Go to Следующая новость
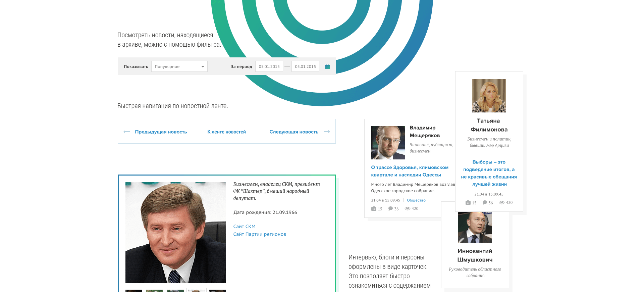644x292 pixels. 294,132
